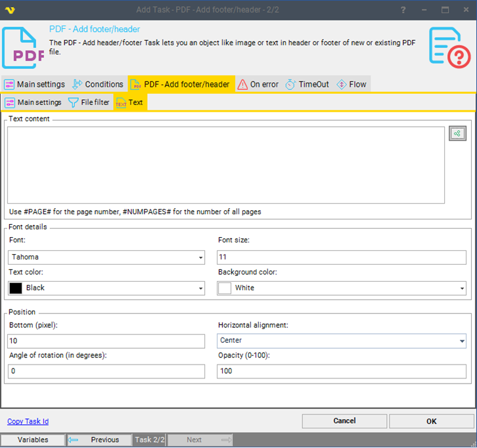
Task: Select the Conditions tab
Action: pyautogui.click(x=97, y=84)
